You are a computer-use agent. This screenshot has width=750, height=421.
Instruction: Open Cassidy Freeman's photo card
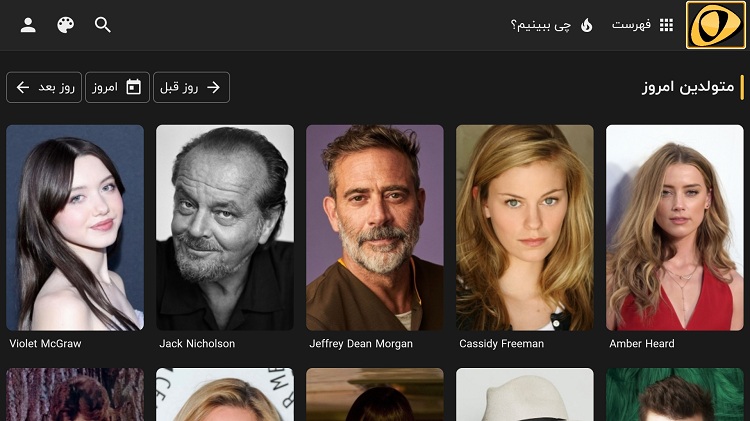(x=525, y=228)
